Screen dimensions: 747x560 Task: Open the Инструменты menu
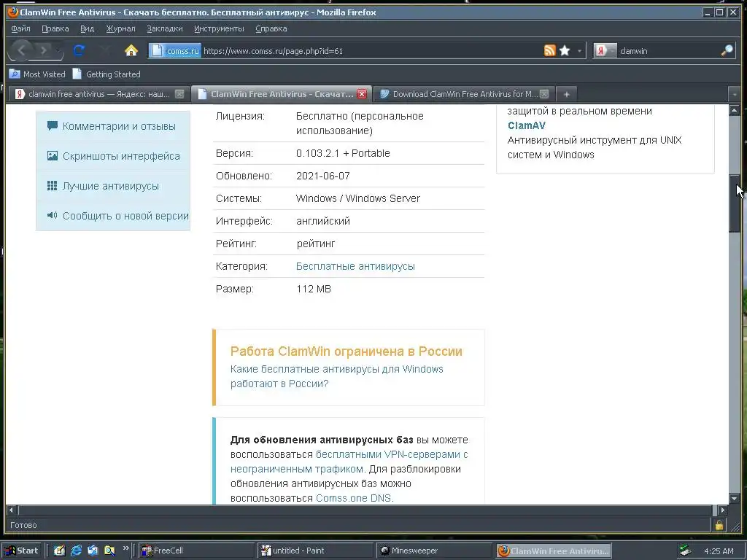[x=219, y=28]
